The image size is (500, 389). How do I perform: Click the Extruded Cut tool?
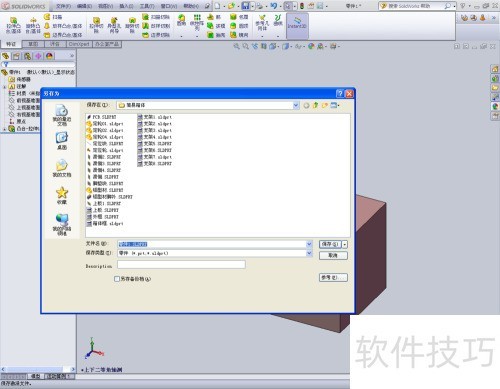pos(96,25)
